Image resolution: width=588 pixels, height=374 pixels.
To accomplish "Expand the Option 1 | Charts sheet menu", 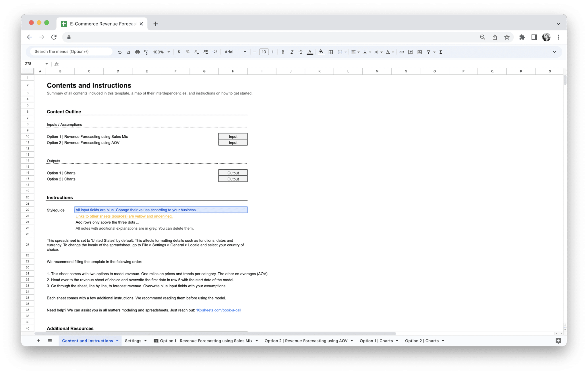I will coord(397,341).
